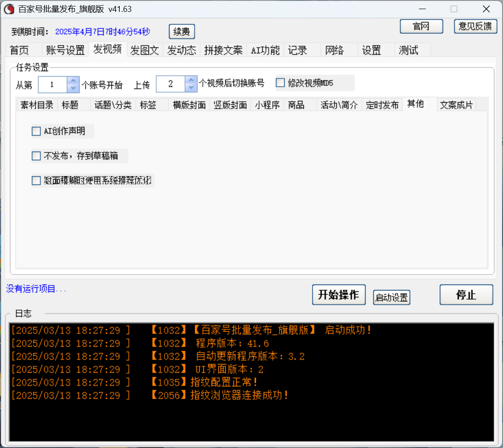Screen dimensions: 503x448
Task: Click the app logo in the title bar
Action: [x=9, y=9]
